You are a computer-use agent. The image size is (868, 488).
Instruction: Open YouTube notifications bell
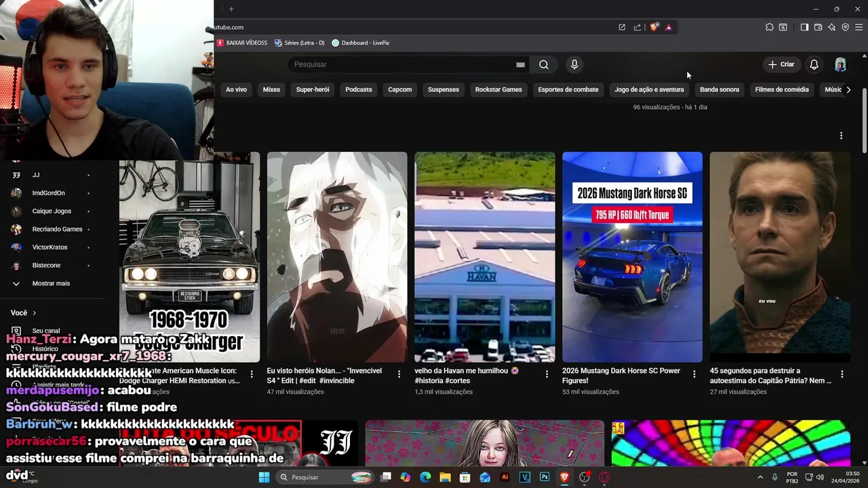814,64
